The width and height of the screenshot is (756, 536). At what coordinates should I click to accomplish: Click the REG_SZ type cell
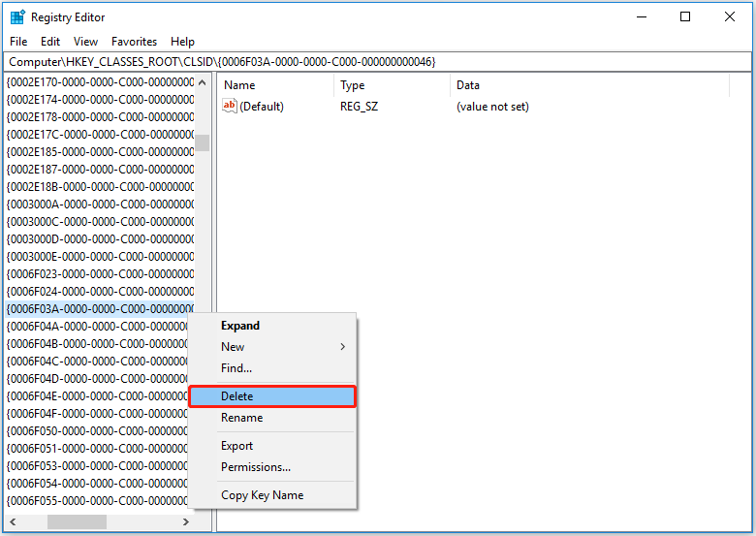(359, 107)
